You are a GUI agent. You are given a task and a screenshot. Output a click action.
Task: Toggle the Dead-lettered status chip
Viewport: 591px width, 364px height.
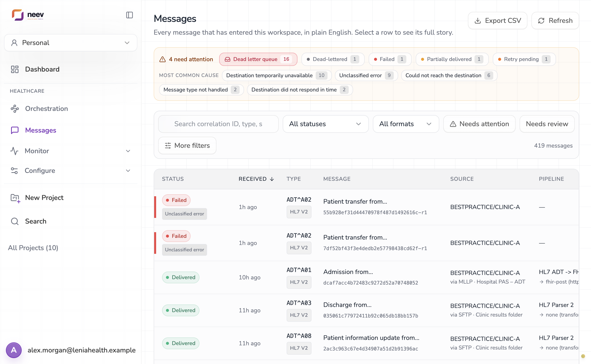point(333,59)
